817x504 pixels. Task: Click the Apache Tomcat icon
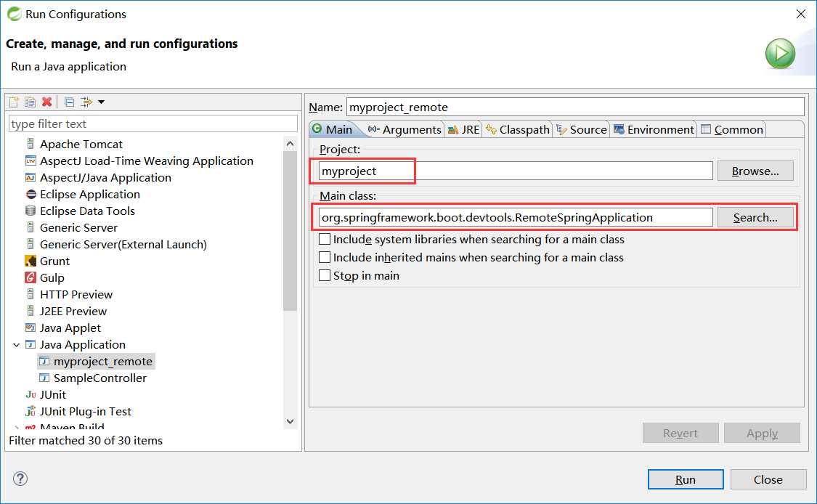click(31, 144)
